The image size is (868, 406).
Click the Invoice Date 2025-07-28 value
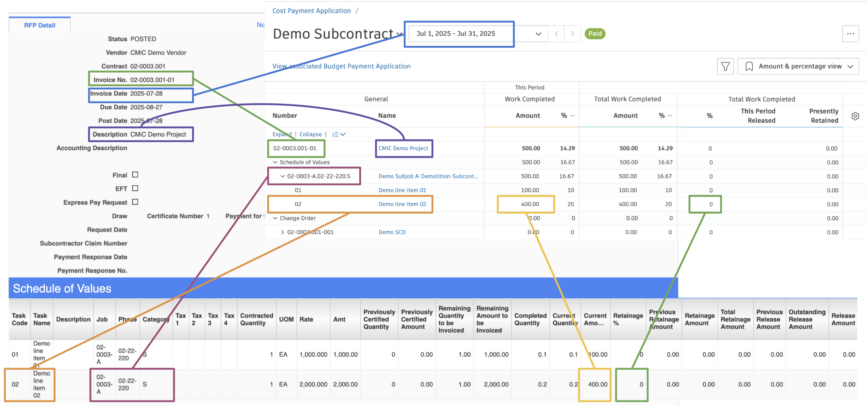click(146, 94)
